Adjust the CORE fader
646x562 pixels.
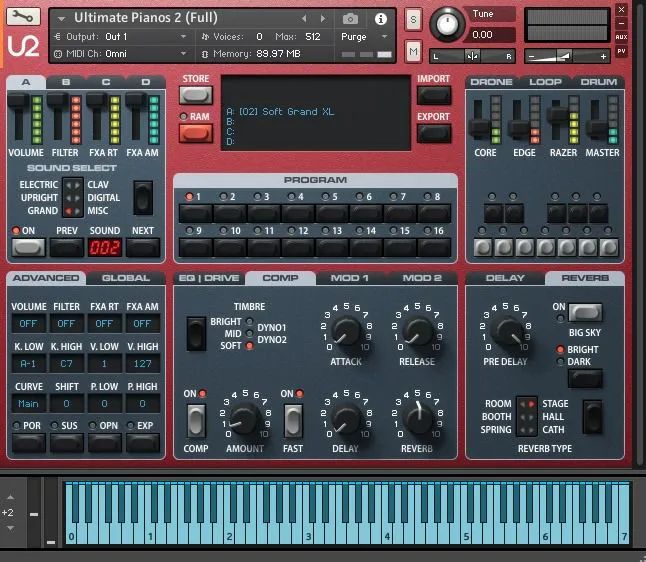coord(479,128)
